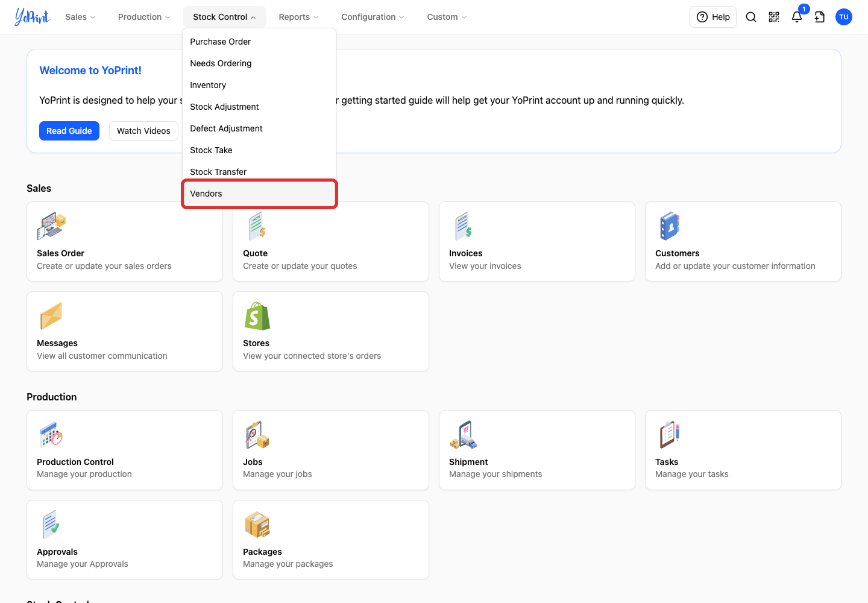868x603 pixels.
Task: Open Stock Transfer menu entry
Action: coord(259,172)
